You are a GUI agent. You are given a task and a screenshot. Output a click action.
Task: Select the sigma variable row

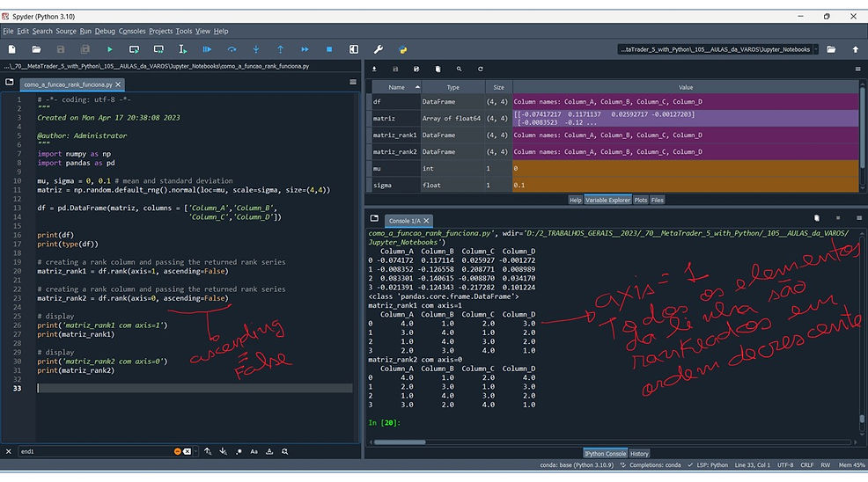point(615,185)
